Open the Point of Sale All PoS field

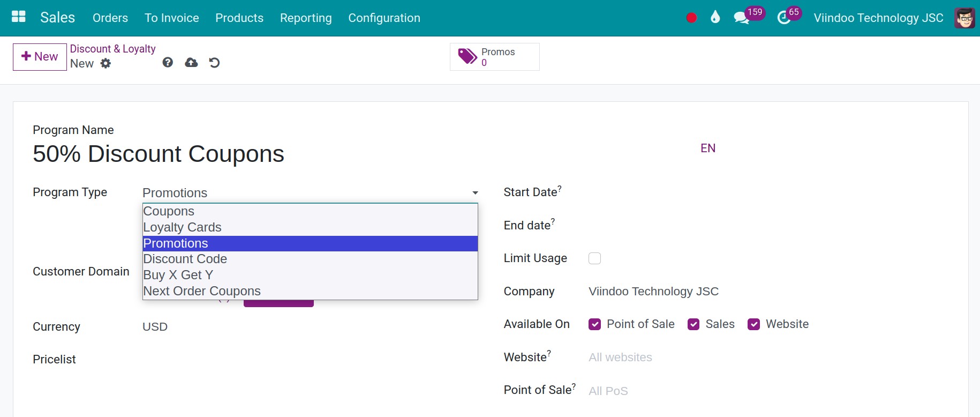click(768, 391)
